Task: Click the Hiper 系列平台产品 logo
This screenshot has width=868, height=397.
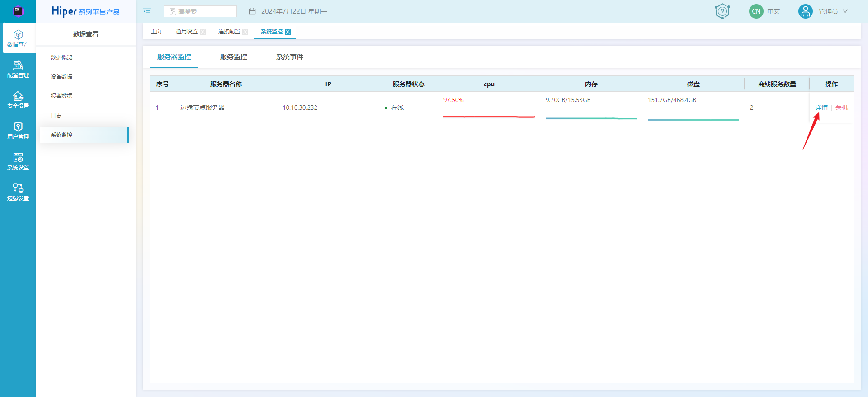Action: pyautogui.click(x=85, y=11)
